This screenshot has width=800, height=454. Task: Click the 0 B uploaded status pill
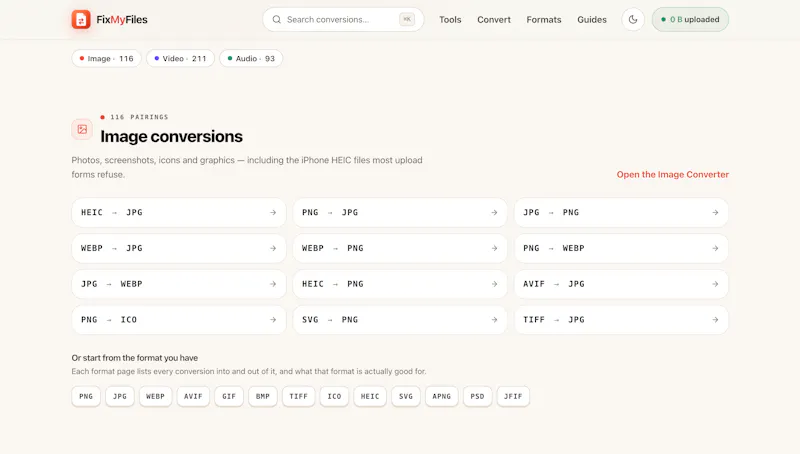(x=690, y=19)
